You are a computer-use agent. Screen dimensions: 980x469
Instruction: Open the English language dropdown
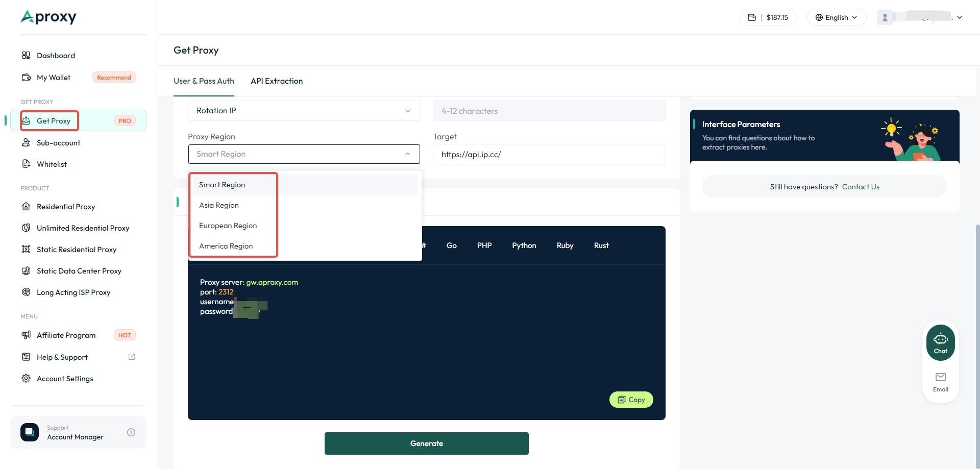pyautogui.click(x=837, y=17)
